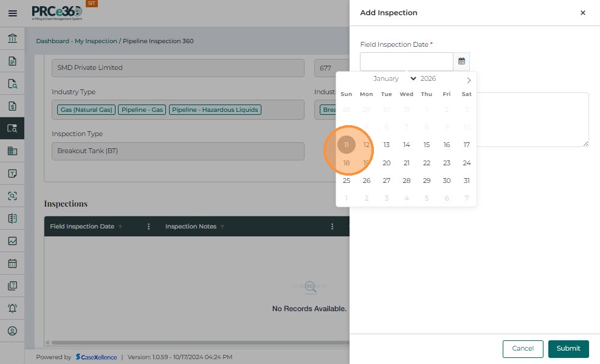This screenshot has width=600, height=364.
Task: Open the hamburger menu
Action: pos(13,13)
